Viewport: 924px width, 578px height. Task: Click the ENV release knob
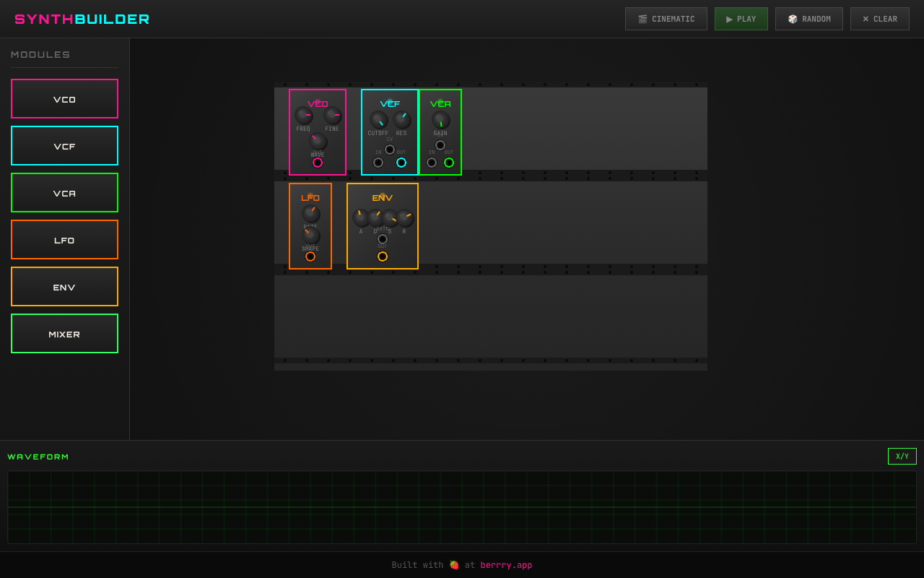click(405, 217)
